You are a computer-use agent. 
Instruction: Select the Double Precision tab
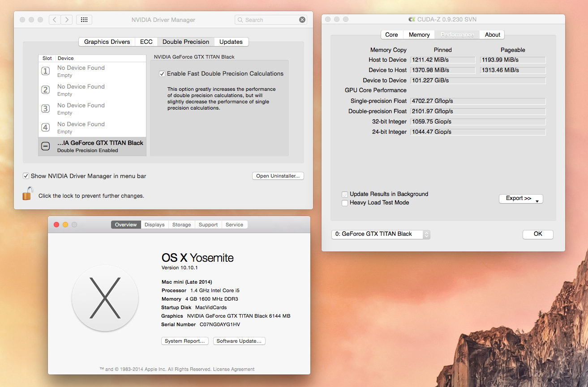point(186,42)
